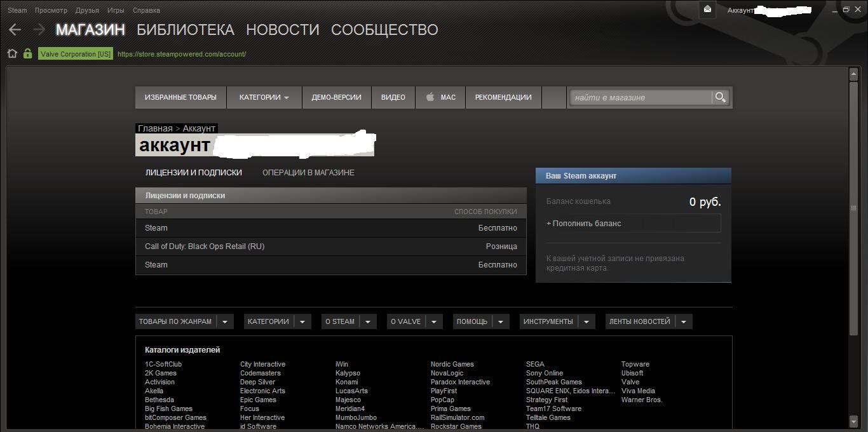Open the Steam menu

pos(17,10)
